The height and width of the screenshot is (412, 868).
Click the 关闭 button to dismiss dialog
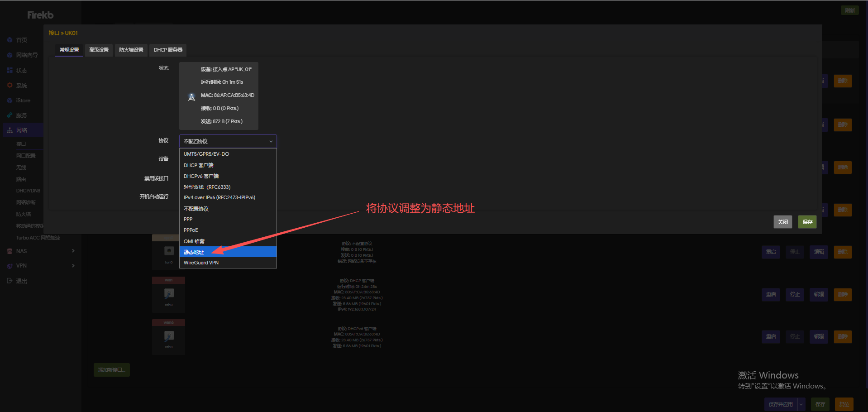point(782,222)
